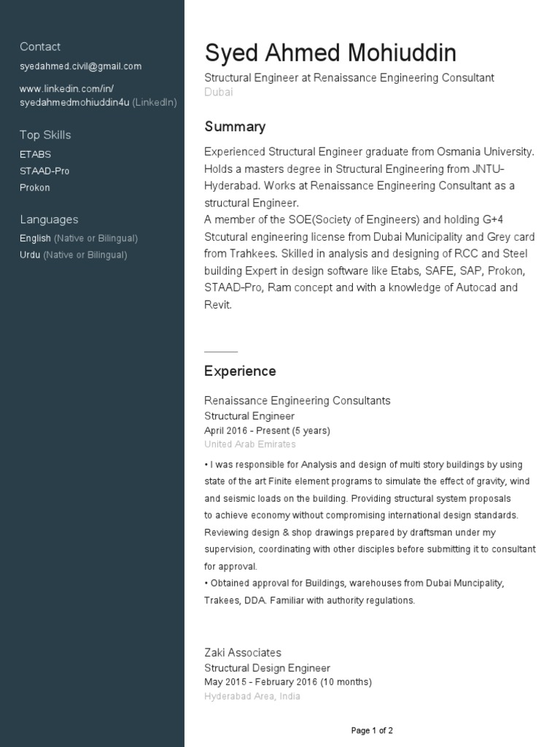
Task: Click the Contact heading in sidebar
Action: pyautogui.click(x=40, y=47)
